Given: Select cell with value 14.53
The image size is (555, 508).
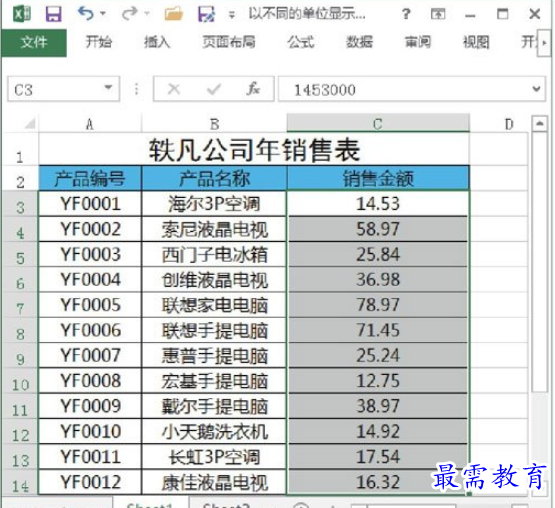Looking at the screenshot, I should (378, 204).
